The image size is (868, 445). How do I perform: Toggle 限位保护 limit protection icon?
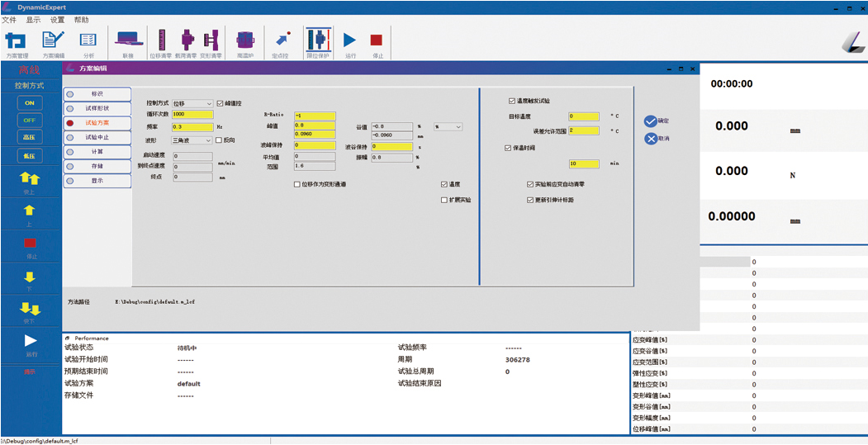pos(318,42)
